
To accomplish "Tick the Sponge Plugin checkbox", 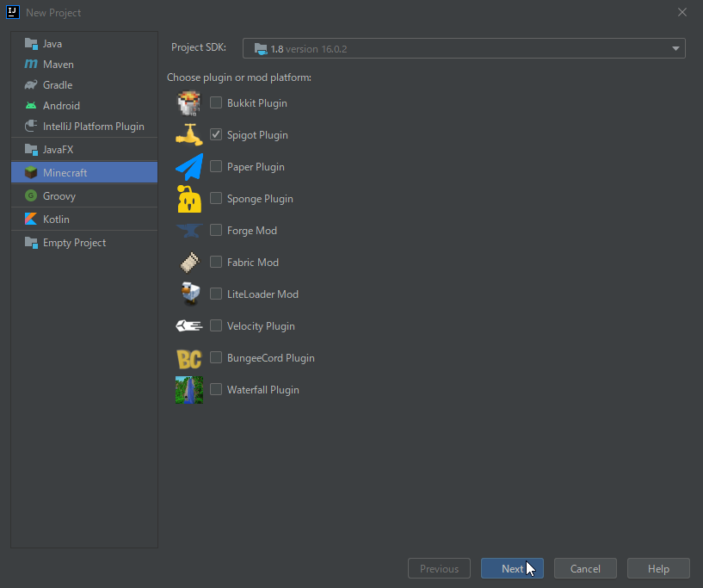I will tap(216, 198).
